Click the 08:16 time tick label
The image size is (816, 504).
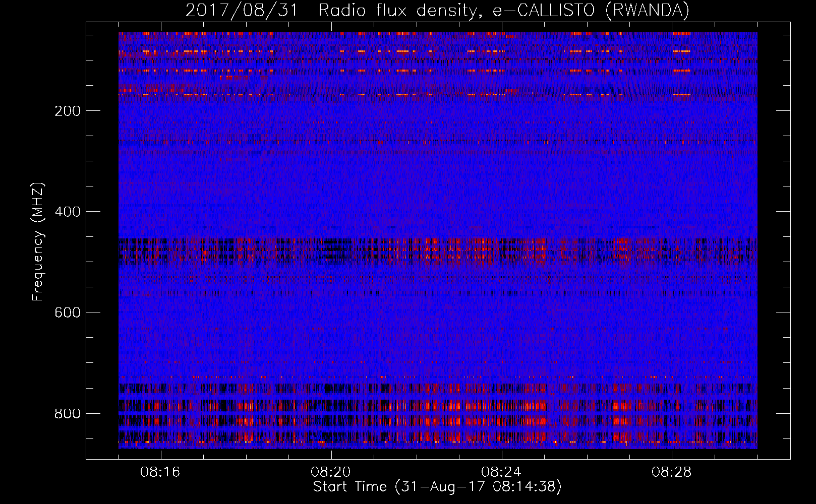pyautogui.click(x=160, y=472)
